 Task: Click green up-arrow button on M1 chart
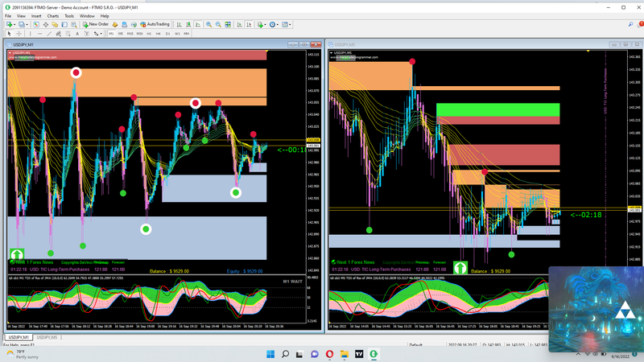(x=17, y=254)
